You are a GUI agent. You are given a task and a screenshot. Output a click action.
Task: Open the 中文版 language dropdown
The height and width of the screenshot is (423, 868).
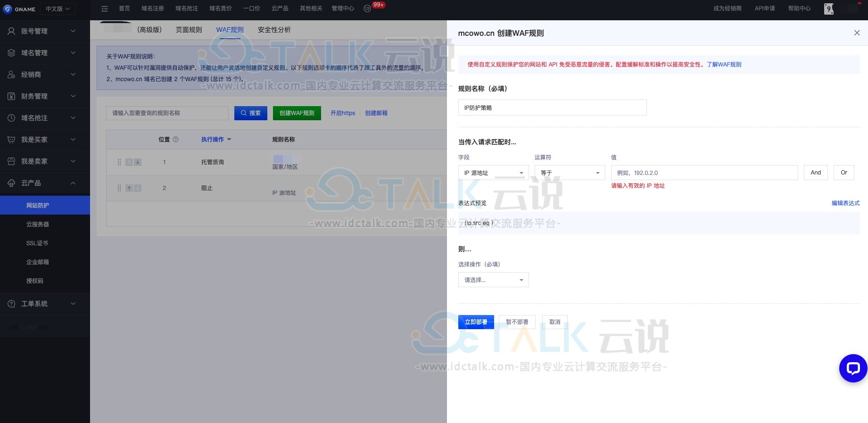click(58, 9)
